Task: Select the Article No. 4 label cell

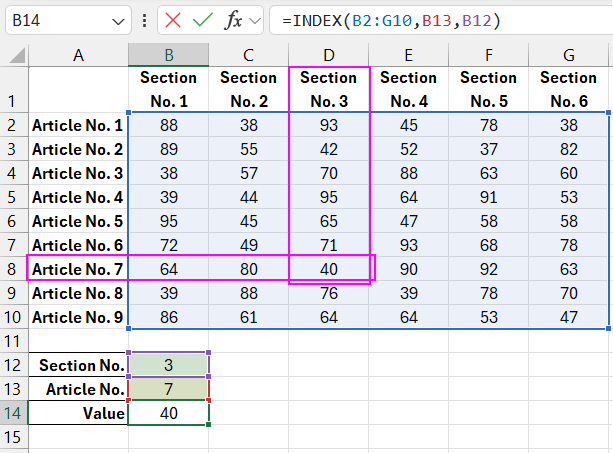Action: 78,197
